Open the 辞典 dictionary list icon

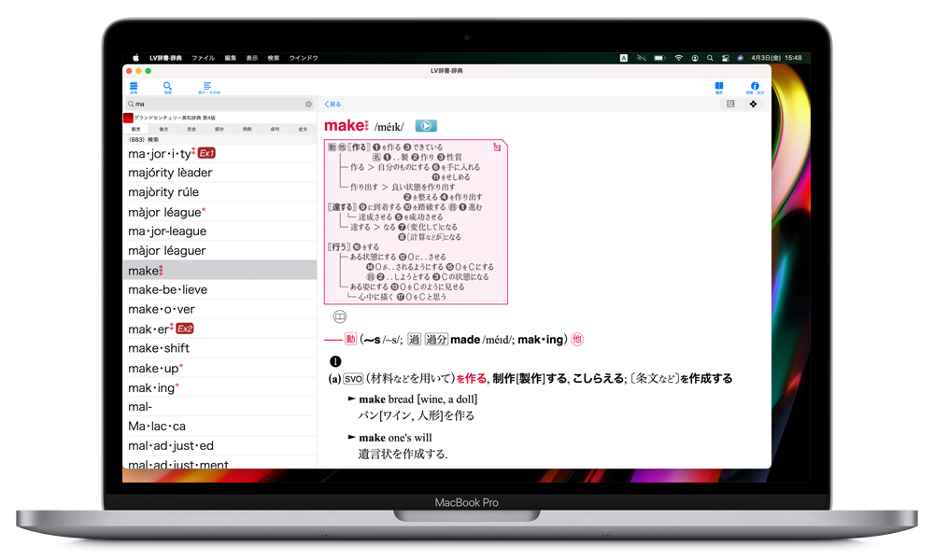[x=134, y=87]
